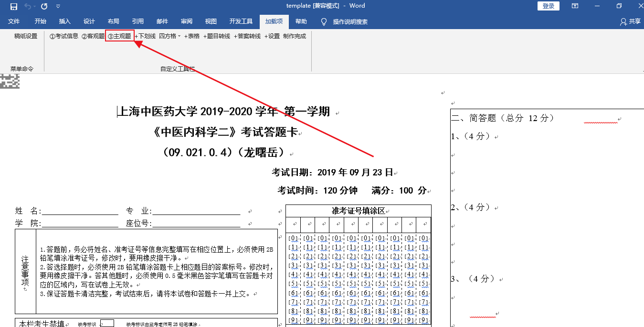Click the Undo arrow icon
The height and width of the screenshot is (327, 644).
point(28,6)
